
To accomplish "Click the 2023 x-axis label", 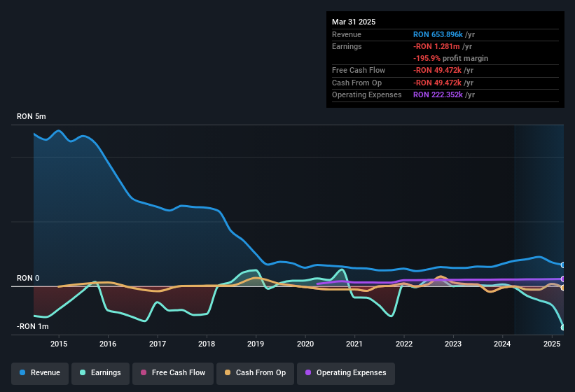I will tap(453, 344).
